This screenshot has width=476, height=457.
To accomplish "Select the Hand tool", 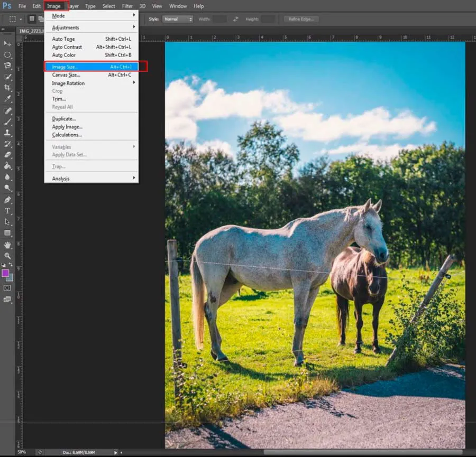I will coord(7,245).
